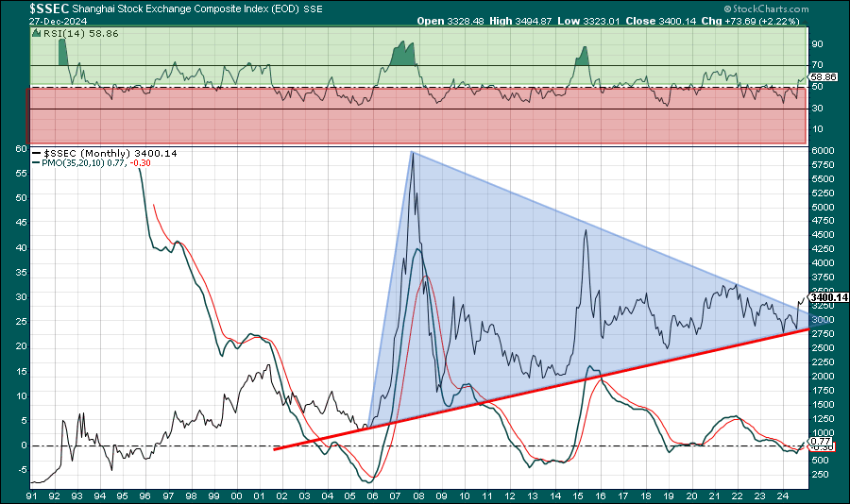Click the 2007 price peak at triangle apex
The image size is (850, 504).
coord(412,154)
